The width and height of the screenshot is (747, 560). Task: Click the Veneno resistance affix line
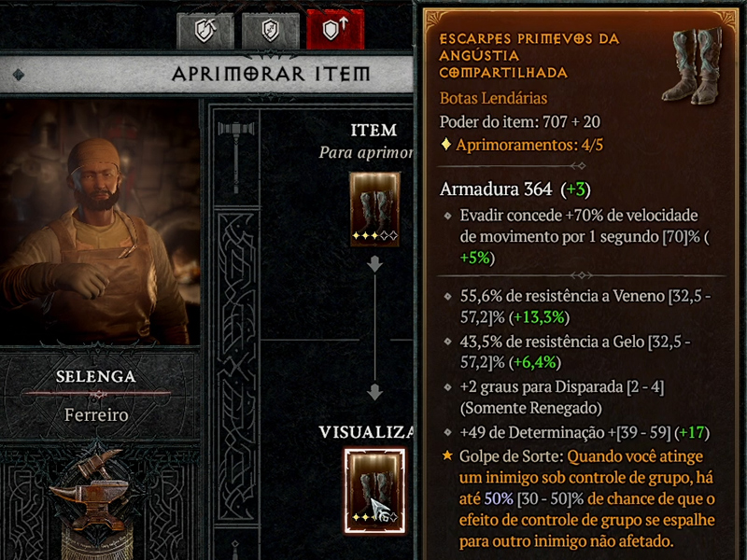point(585,307)
